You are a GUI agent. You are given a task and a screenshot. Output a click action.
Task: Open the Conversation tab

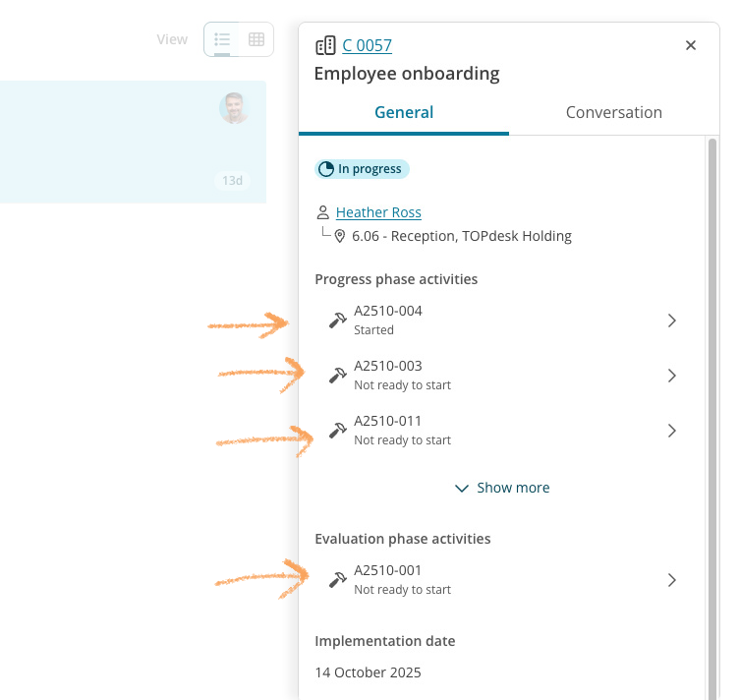(x=613, y=112)
